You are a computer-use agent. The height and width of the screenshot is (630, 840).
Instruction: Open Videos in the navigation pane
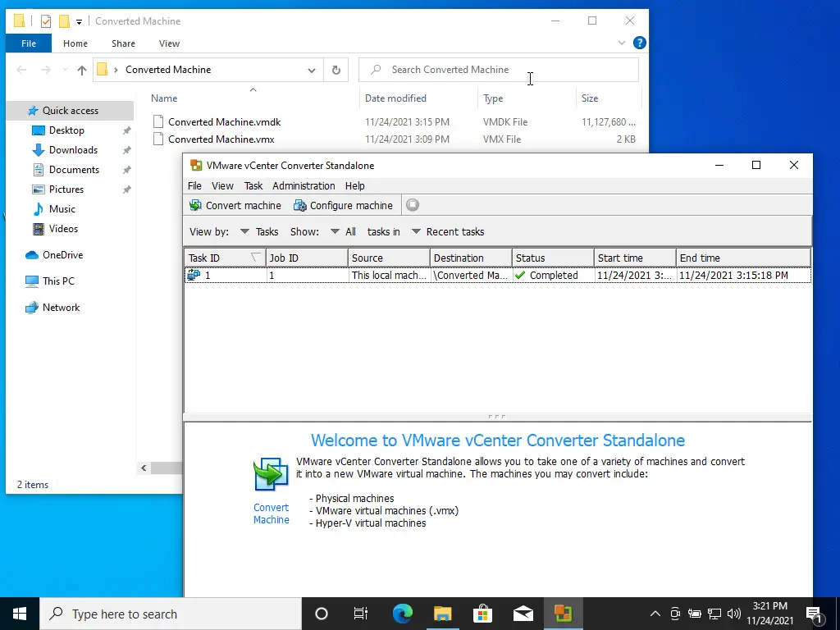pyautogui.click(x=63, y=229)
